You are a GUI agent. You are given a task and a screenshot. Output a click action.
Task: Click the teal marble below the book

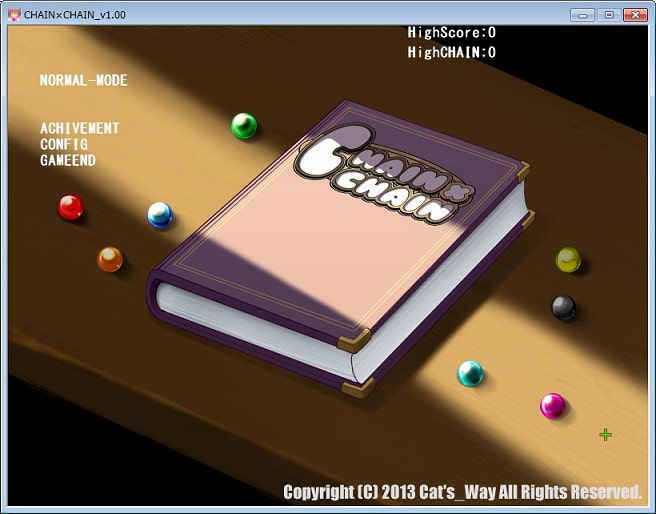point(470,373)
